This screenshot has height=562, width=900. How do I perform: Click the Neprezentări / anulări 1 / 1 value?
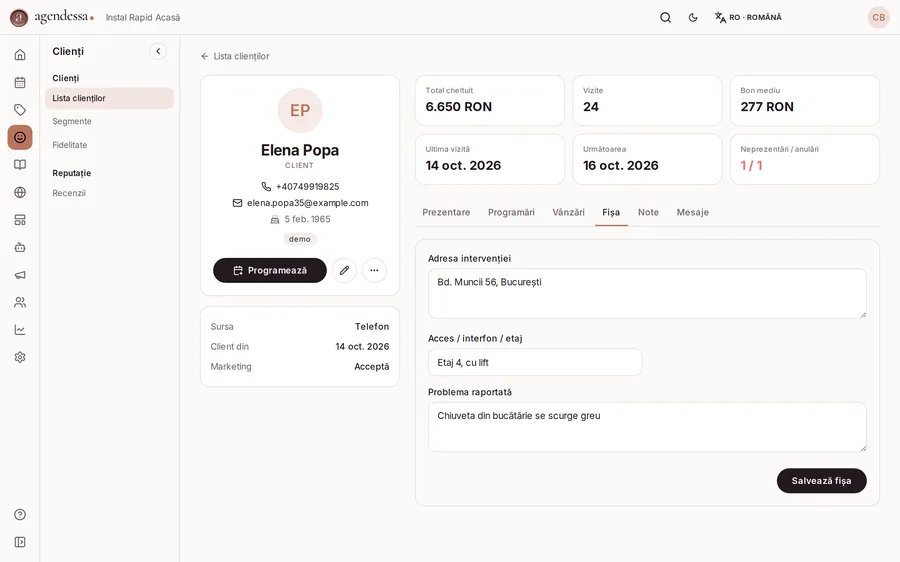click(x=751, y=165)
